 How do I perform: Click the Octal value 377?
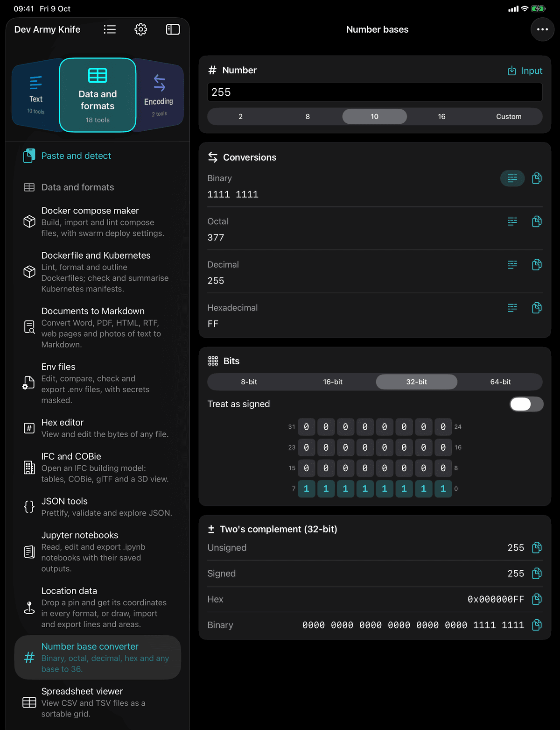216,237
